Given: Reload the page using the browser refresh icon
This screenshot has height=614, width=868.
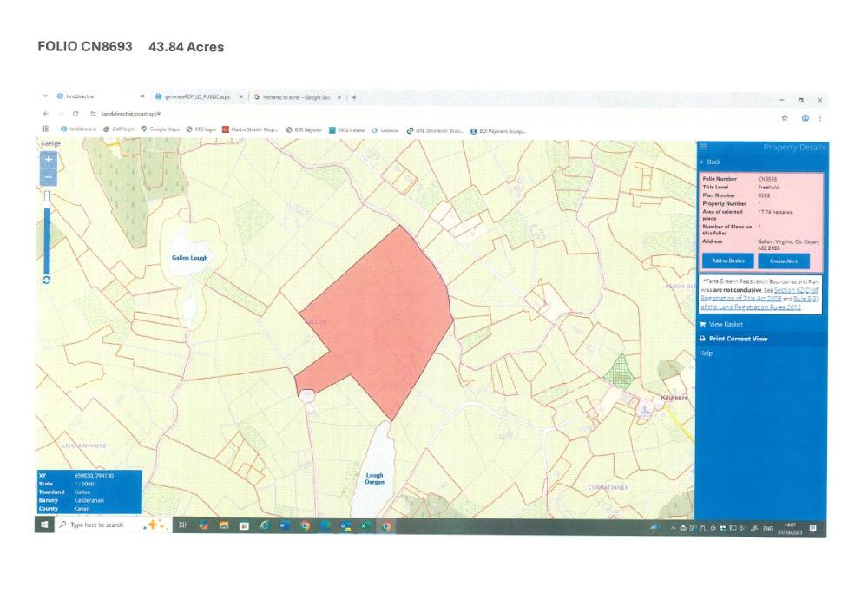Looking at the screenshot, I should [x=76, y=114].
